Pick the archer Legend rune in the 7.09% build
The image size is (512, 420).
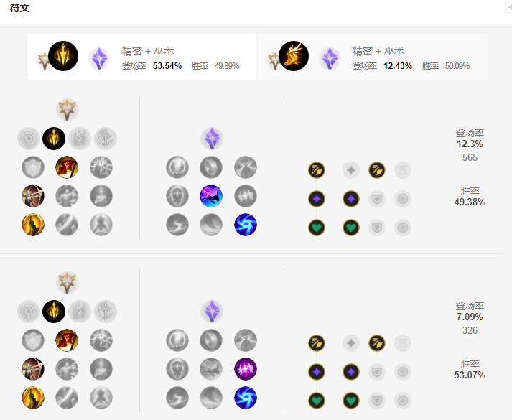33,369
